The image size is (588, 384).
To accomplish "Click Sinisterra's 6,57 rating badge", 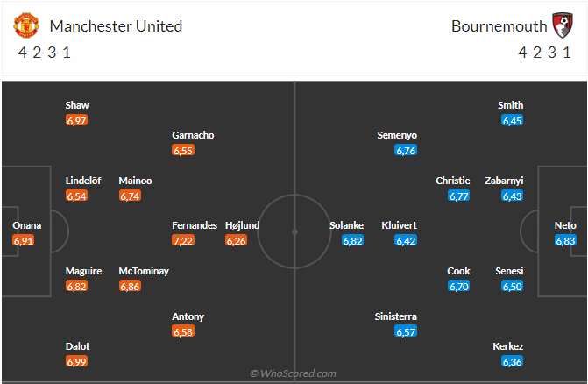I will (x=406, y=331).
